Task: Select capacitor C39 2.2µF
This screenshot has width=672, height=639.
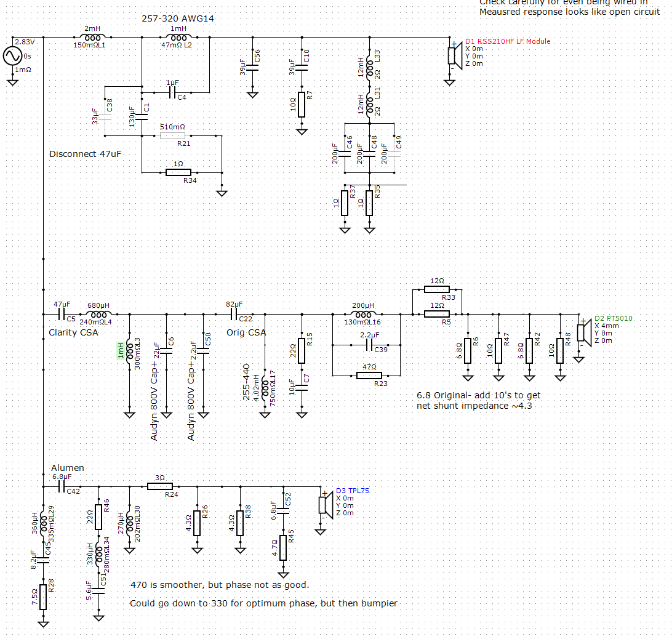Action: (369, 345)
